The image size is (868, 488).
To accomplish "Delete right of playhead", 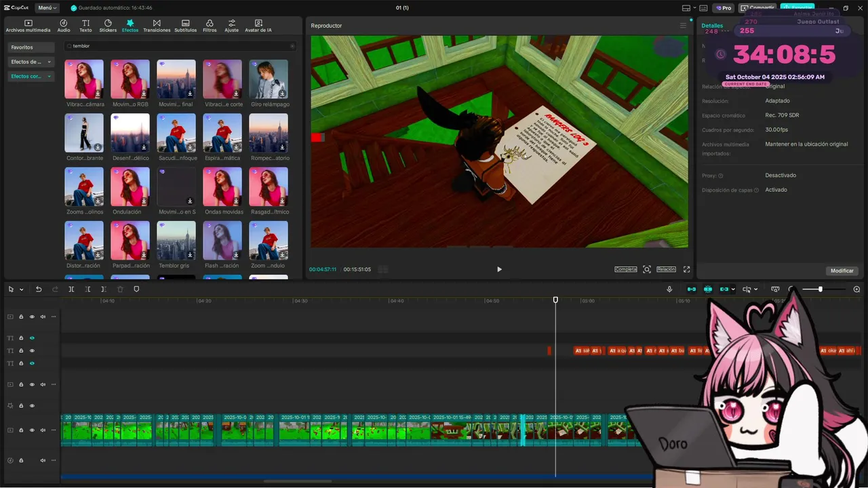I will click(104, 289).
